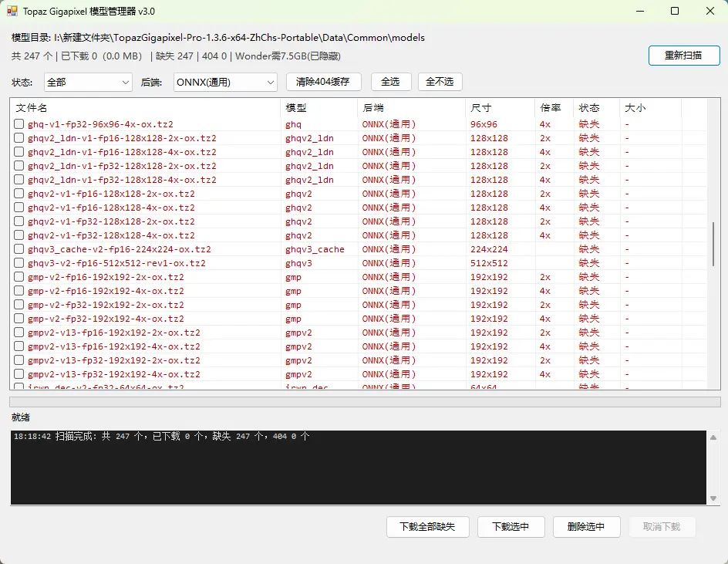Click 下载全部缺失 button

[x=427, y=527]
